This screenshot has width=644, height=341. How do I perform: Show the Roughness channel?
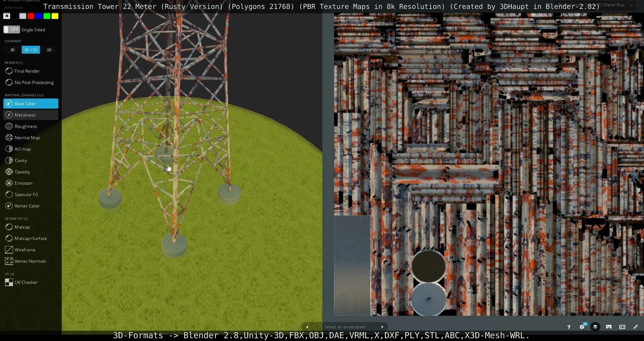(31, 126)
